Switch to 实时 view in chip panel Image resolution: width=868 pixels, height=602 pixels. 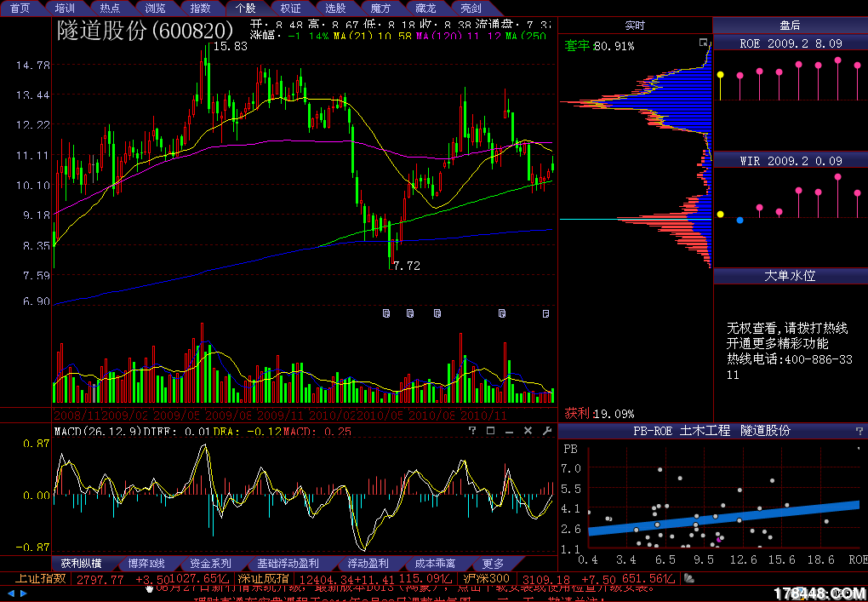635,26
